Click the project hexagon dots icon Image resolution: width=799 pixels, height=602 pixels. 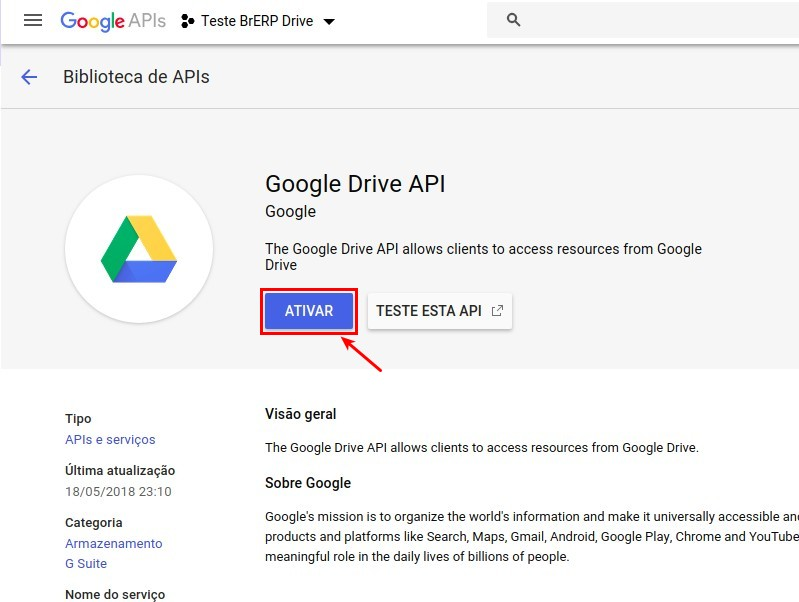188,21
